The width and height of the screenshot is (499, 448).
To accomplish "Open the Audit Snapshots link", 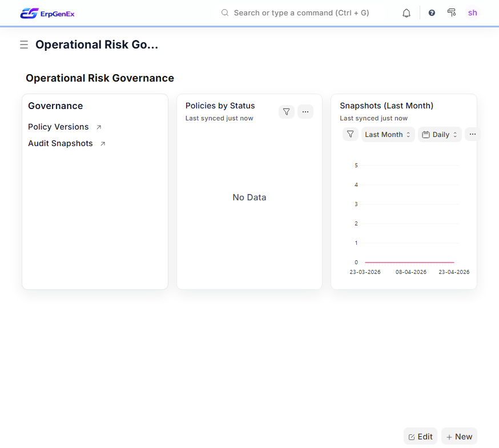I will [x=61, y=143].
